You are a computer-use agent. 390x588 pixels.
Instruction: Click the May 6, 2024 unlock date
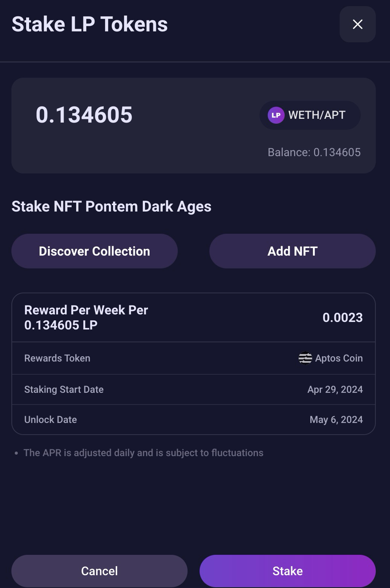tap(336, 420)
